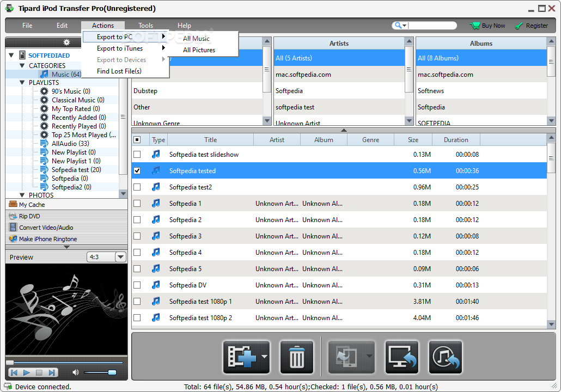Click the search magnifier icon
This screenshot has width=561, height=392.
click(398, 26)
